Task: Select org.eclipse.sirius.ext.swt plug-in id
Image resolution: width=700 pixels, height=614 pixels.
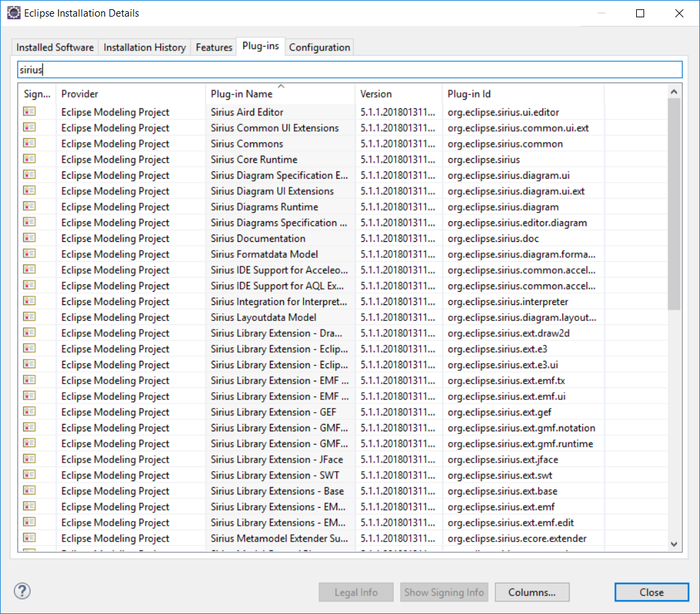Action: (x=499, y=476)
